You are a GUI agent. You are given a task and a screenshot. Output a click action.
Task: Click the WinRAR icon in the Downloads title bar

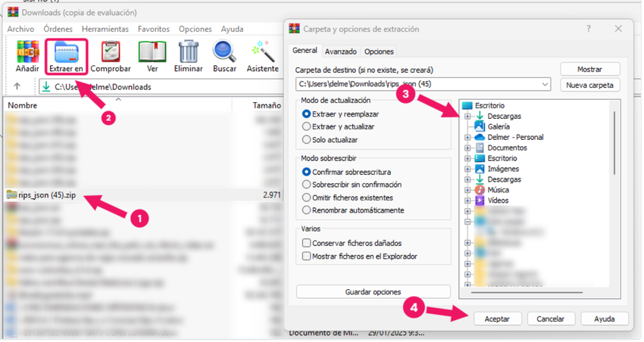pyautogui.click(x=13, y=12)
